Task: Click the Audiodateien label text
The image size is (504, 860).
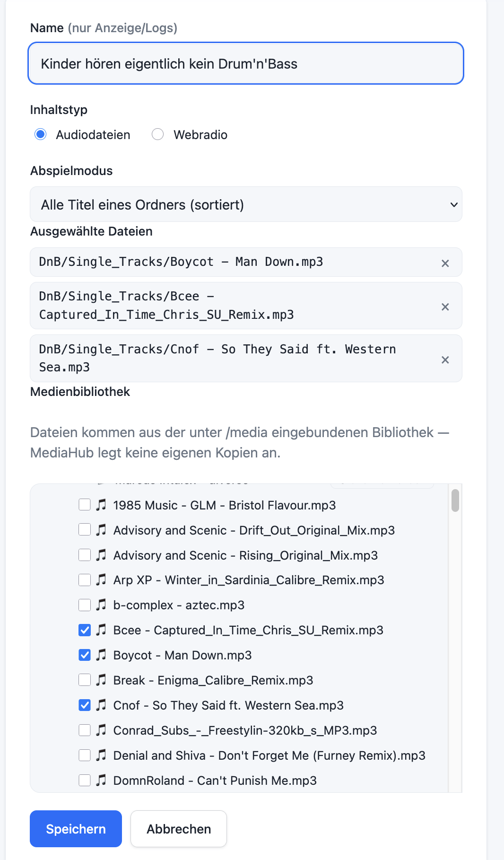Action: coord(93,135)
